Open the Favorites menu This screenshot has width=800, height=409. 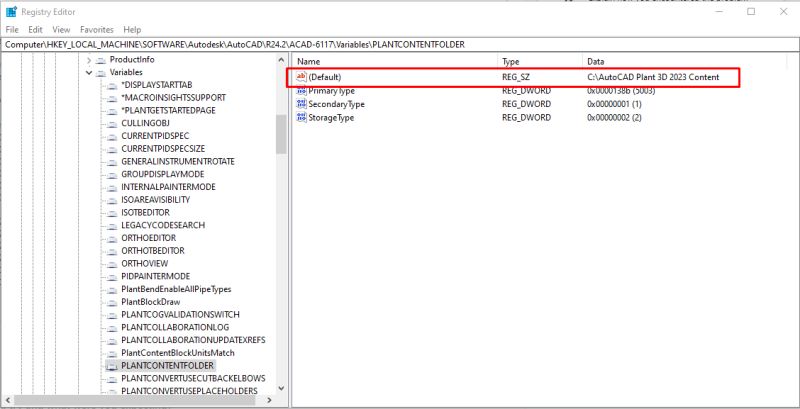tap(97, 30)
